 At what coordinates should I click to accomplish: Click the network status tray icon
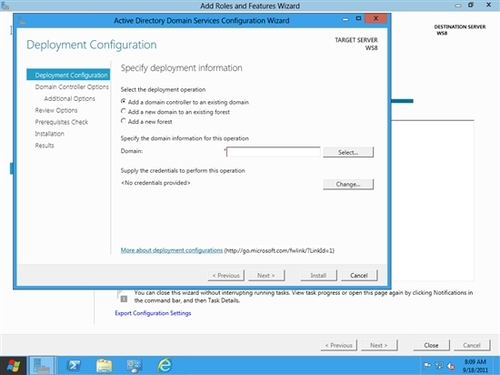click(x=439, y=366)
